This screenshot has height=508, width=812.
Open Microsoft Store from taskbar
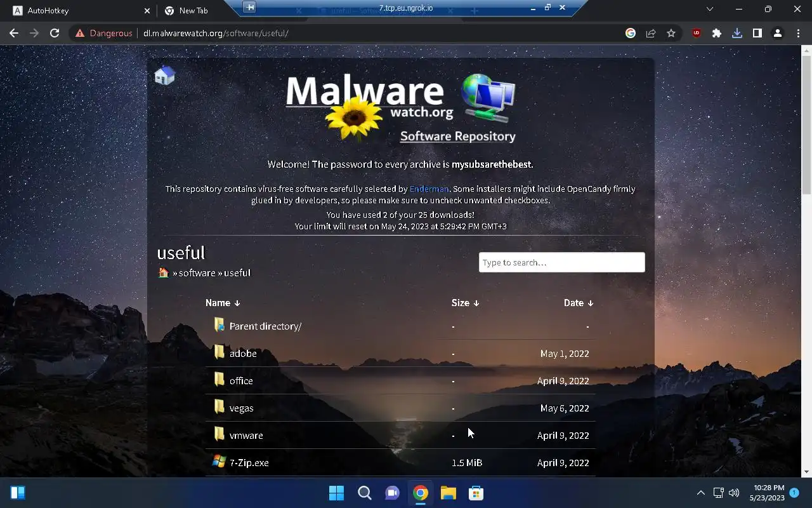coord(476,493)
